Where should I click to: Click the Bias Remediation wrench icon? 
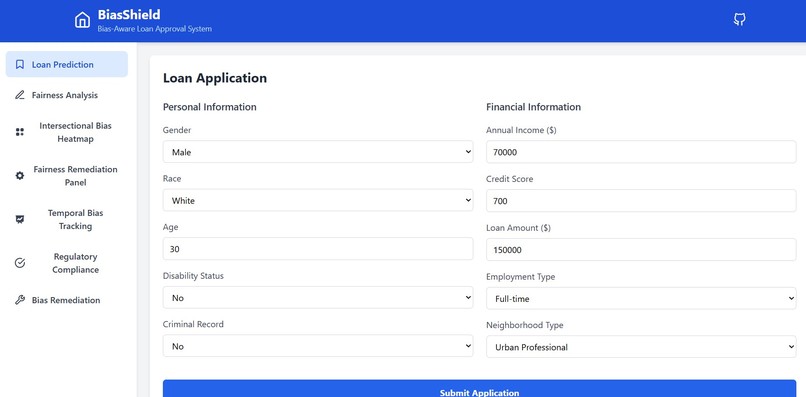tap(20, 300)
